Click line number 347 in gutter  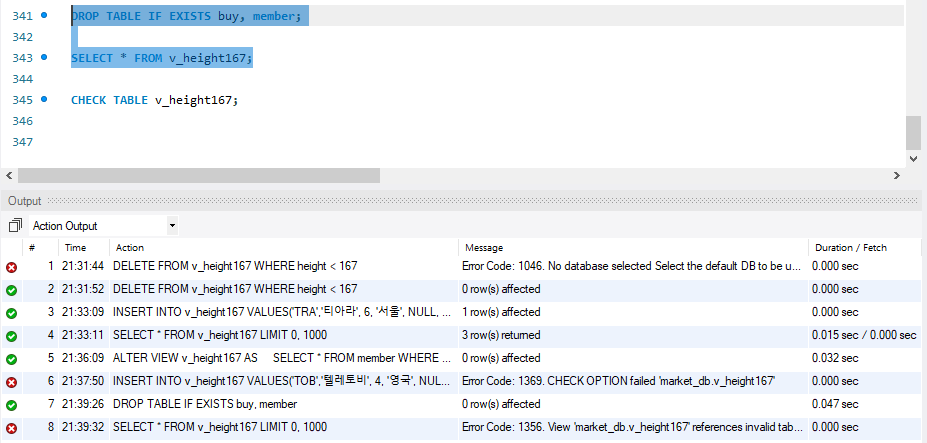click(x=22, y=142)
